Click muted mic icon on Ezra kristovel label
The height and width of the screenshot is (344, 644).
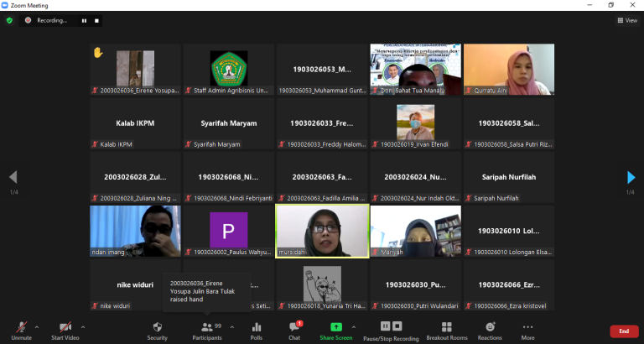[x=469, y=305]
